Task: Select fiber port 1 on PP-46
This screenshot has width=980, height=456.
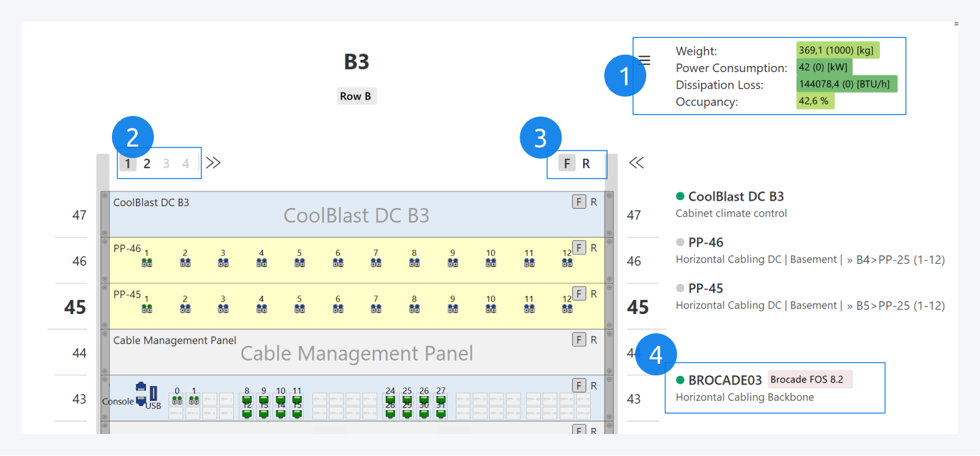Action: tap(147, 263)
